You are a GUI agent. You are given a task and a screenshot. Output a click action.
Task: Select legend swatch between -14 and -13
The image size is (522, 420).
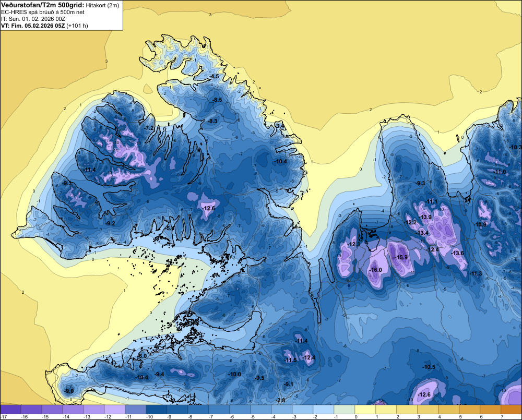point(73,410)
